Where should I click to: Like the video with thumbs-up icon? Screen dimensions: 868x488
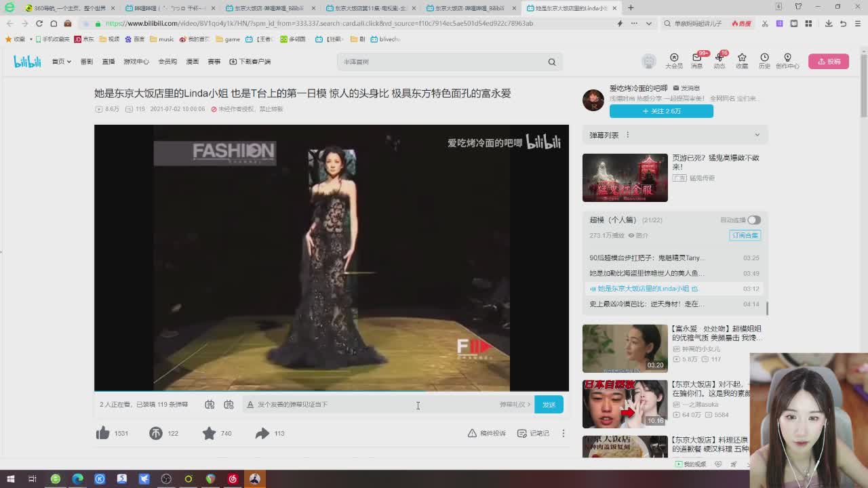(103, 433)
